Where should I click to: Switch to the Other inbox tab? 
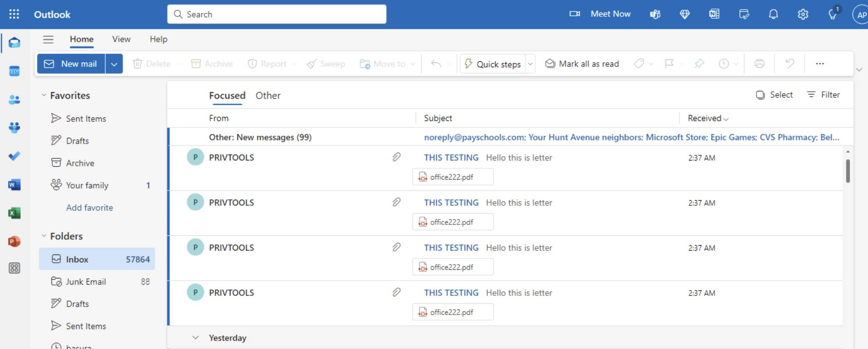coord(268,96)
